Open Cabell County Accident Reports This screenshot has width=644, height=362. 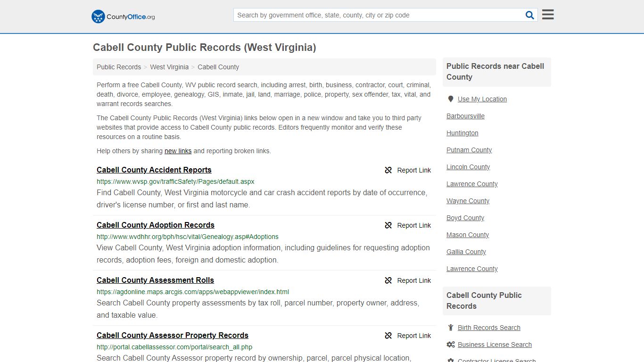point(154,170)
